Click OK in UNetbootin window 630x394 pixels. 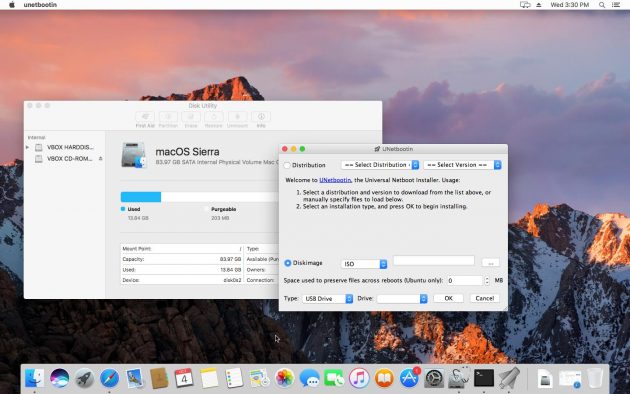coord(448,298)
